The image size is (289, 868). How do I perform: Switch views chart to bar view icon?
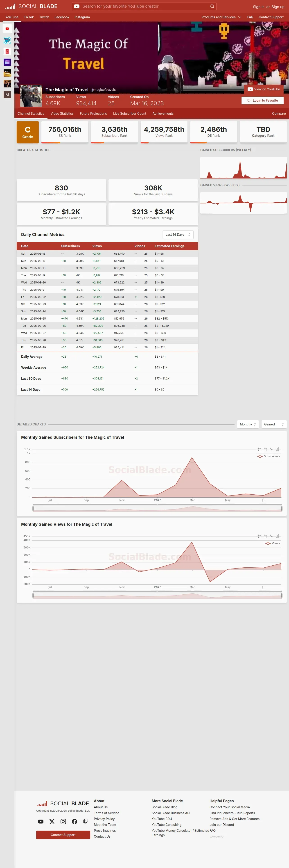click(x=278, y=536)
